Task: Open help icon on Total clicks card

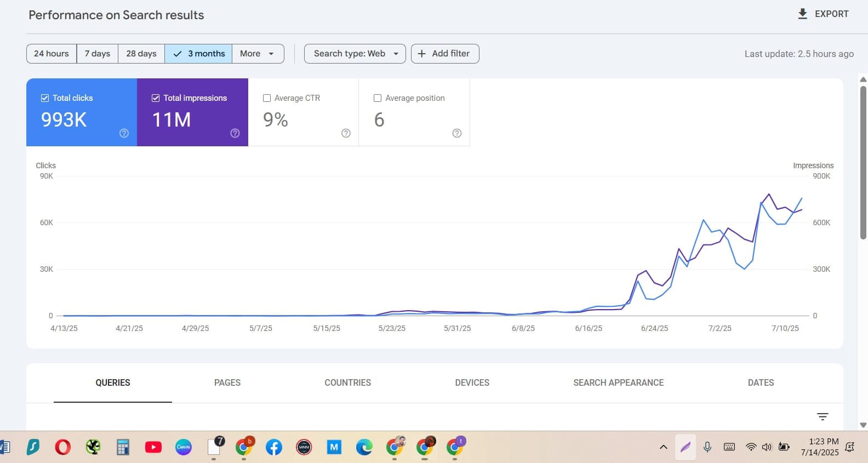Action: pos(124,133)
